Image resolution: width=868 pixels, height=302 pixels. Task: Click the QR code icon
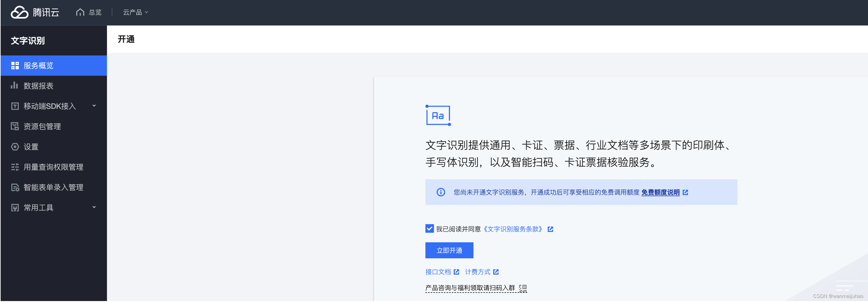[x=523, y=288]
